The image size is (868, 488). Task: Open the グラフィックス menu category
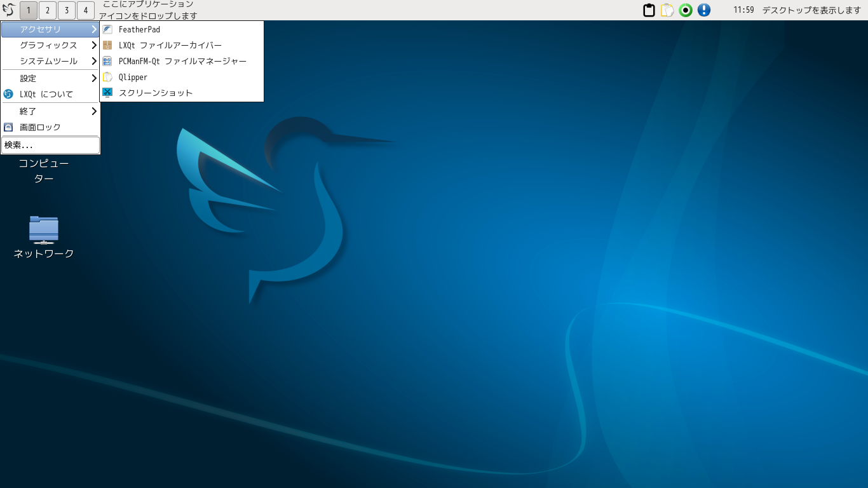click(x=50, y=45)
